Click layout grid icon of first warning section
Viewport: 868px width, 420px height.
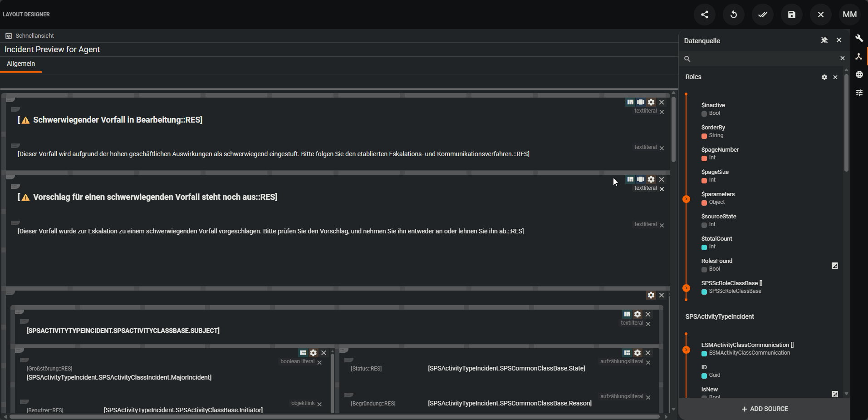(630, 102)
